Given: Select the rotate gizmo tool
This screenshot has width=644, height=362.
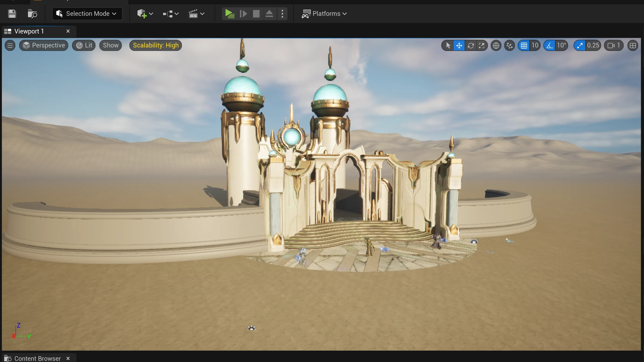Looking at the screenshot, I should tap(470, 45).
